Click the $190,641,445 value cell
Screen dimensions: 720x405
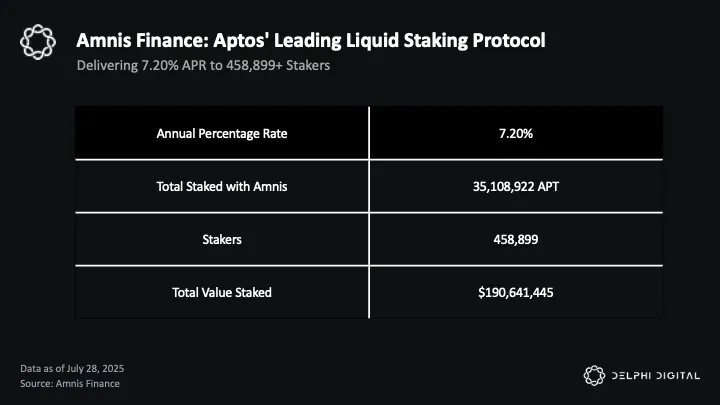point(516,292)
